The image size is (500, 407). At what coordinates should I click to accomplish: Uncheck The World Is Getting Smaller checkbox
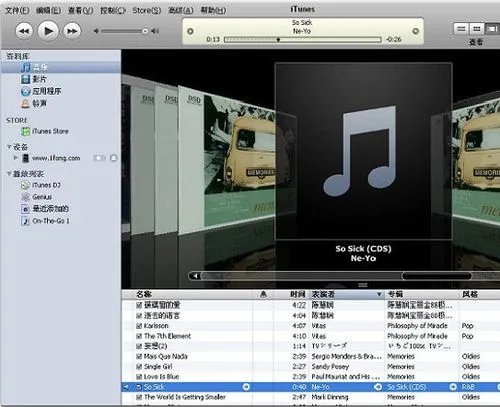tap(139, 397)
